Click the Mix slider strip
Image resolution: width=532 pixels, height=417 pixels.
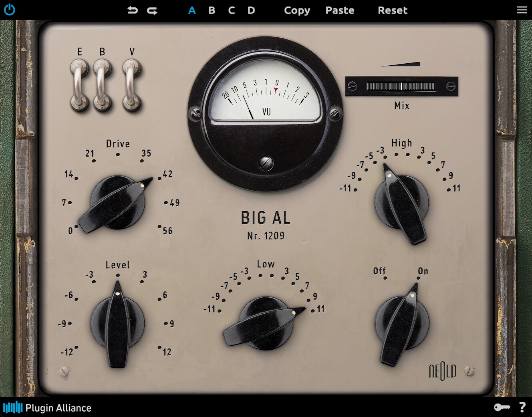coord(401,86)
